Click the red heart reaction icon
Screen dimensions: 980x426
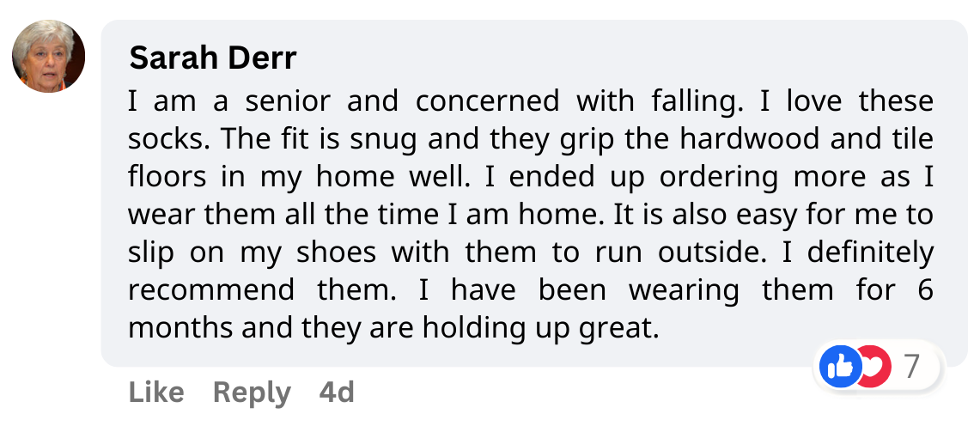coord(873,368)
